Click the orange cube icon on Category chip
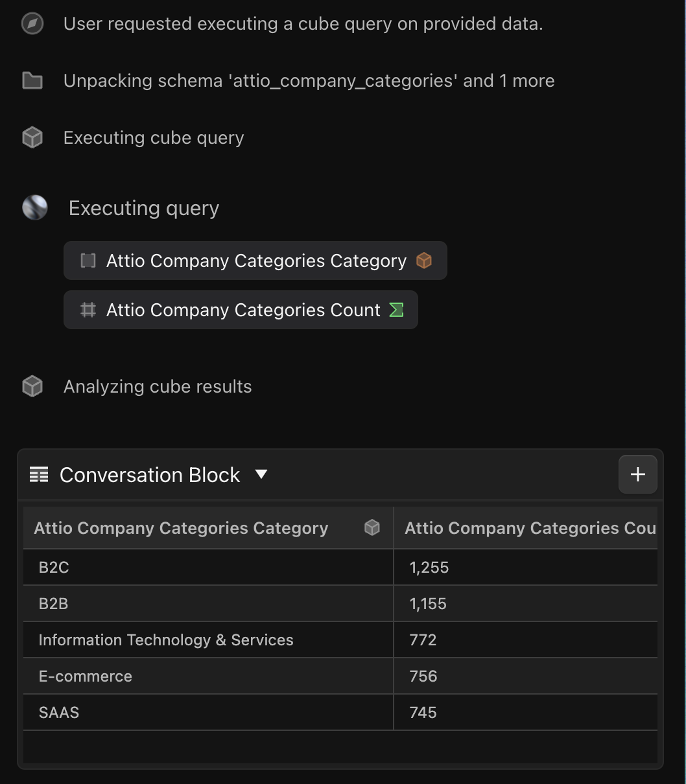Screen dimensions: 686x784 [x=424, y=260]
